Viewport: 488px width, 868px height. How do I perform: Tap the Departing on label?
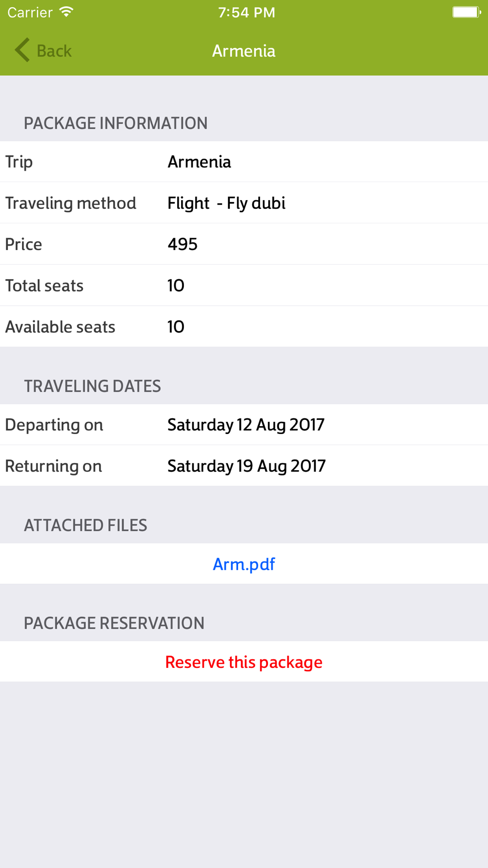(54, 425)
